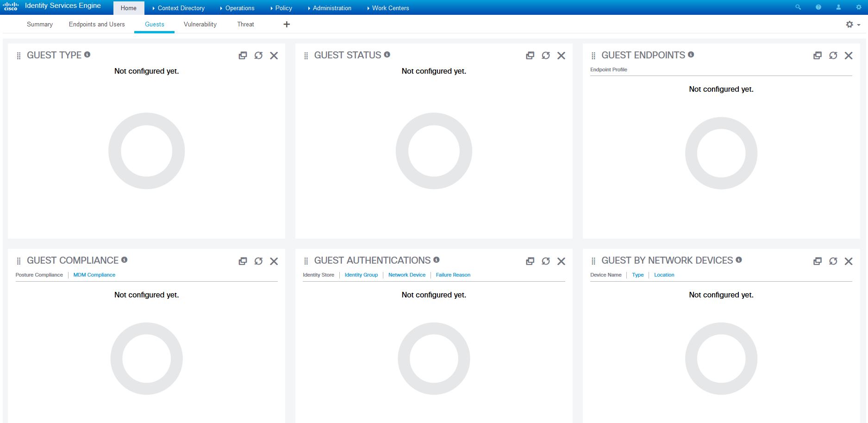
Task: Open the user account icon
Action: 838,7
